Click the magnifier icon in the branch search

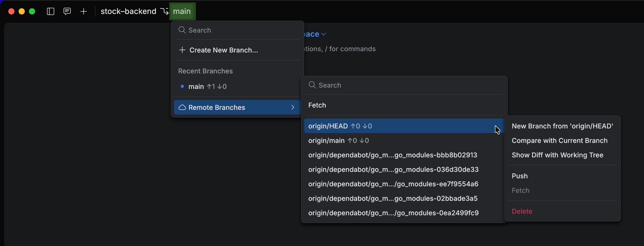click(182, 30)
